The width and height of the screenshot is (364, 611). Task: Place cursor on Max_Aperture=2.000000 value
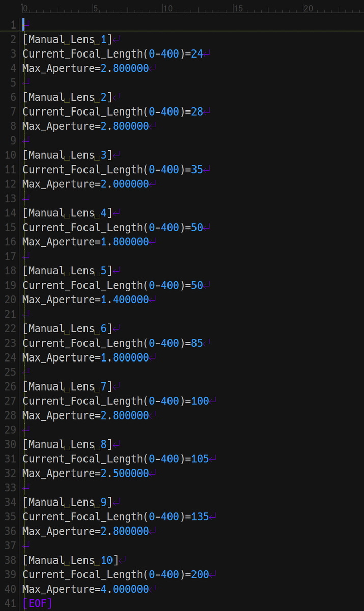tap(125, 184)
